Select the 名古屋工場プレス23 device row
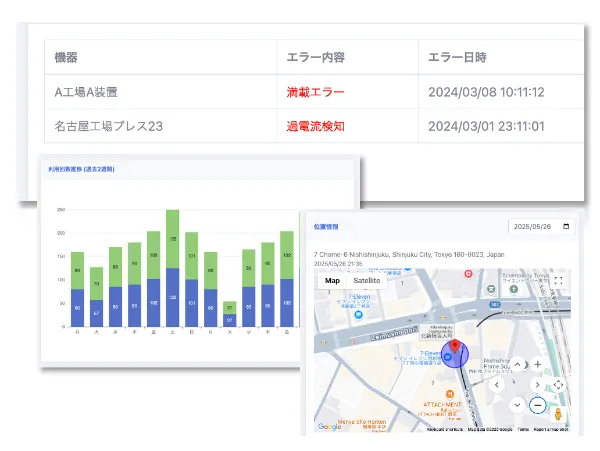This screenshot has width=600, height=451. coord(109,127)
